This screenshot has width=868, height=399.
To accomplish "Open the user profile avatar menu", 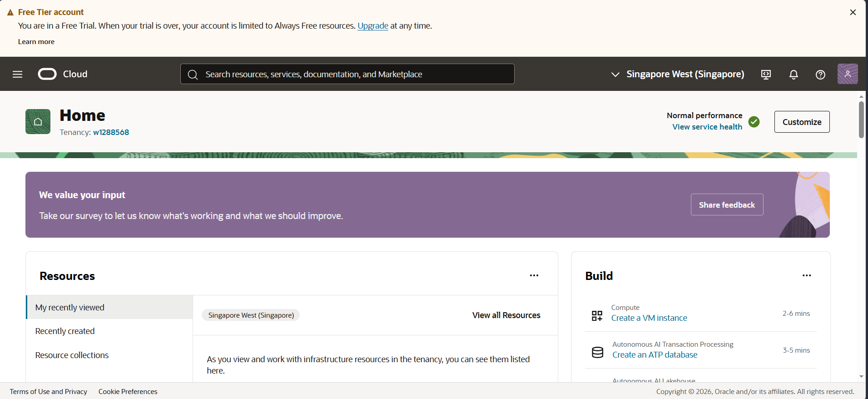I will [848, 74].
